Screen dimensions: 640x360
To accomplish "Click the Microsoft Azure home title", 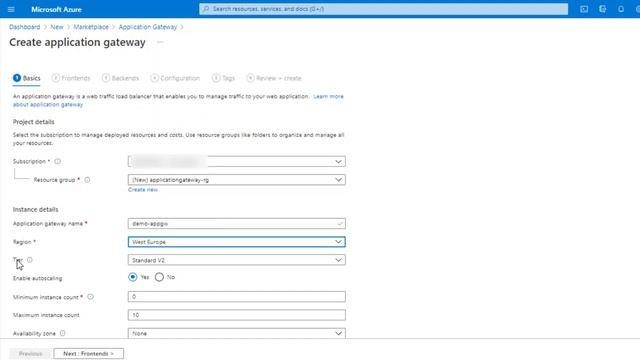I will 56,9.
